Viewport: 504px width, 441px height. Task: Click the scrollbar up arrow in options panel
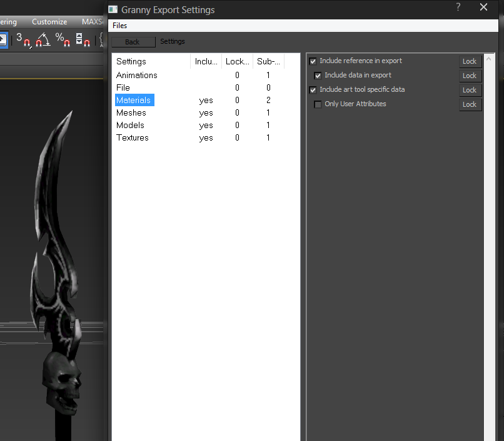click(x=488, y=59)
